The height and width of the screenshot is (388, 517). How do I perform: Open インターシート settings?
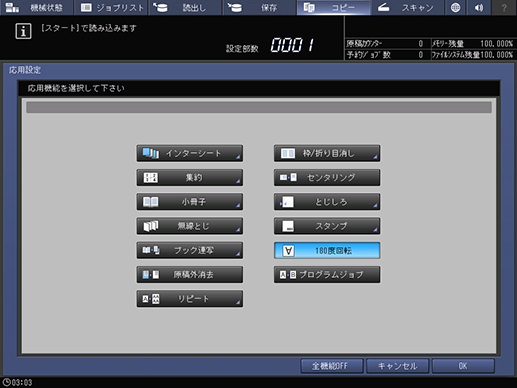click(190, 153)
